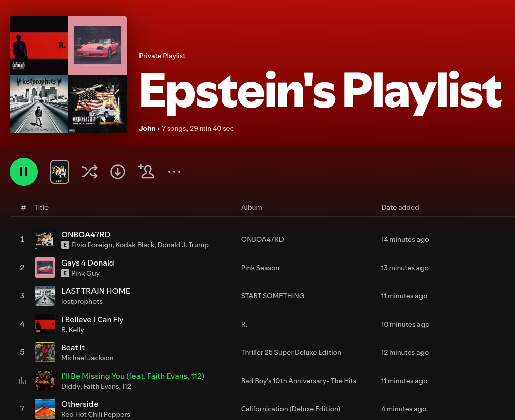The height and width of the screenshot is (420, 515).
Task: Open artist R. Kelly
Action: [73, 330]
